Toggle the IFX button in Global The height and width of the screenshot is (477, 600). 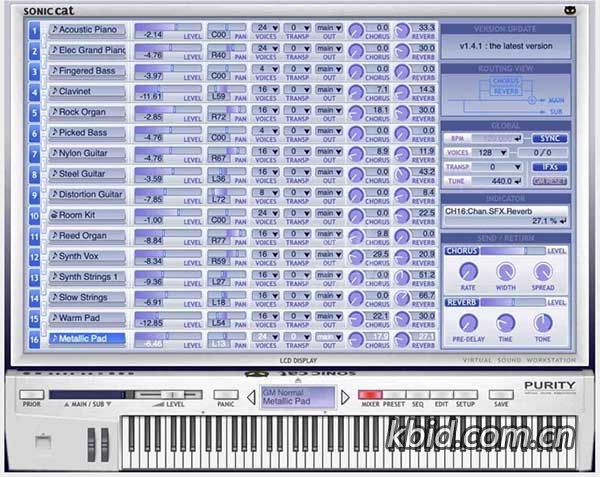[549, 167]
